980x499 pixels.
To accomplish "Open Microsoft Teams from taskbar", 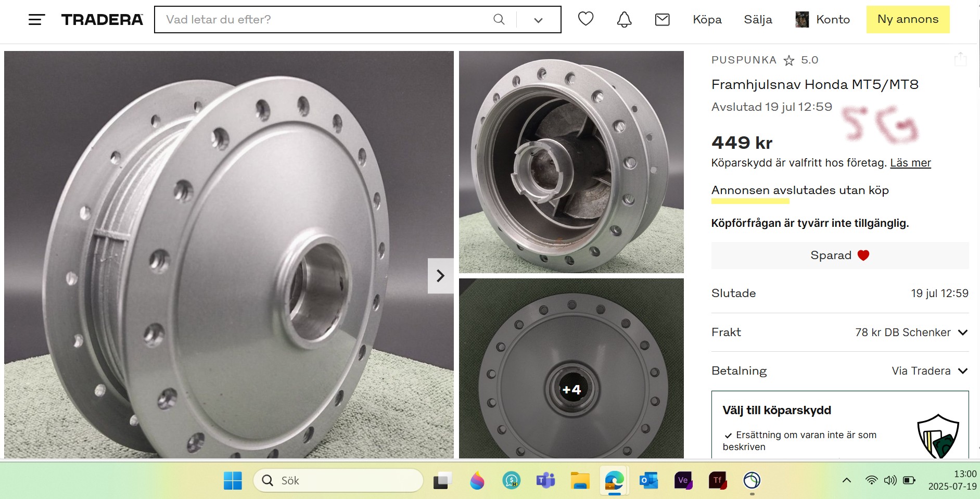I will point(545,480).
